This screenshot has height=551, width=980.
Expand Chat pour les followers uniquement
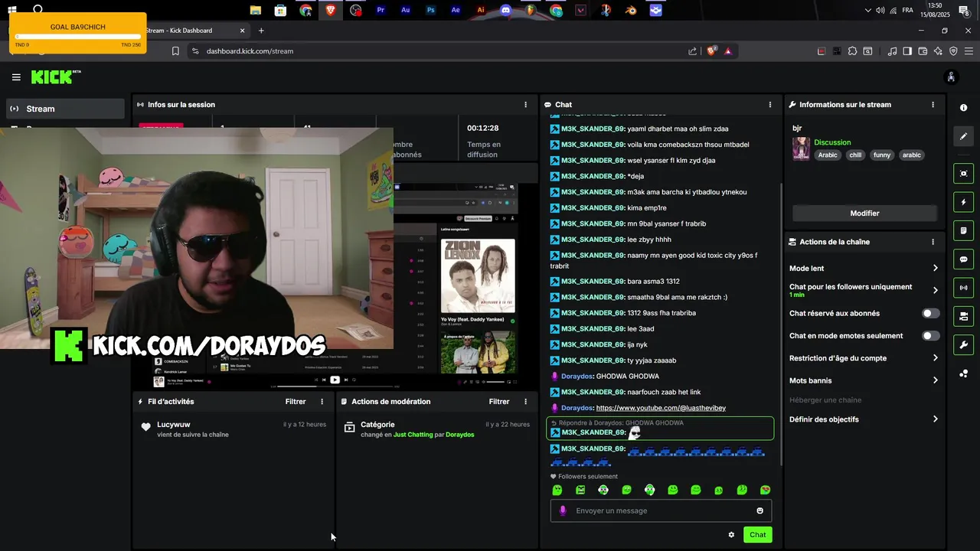[864, 290]
